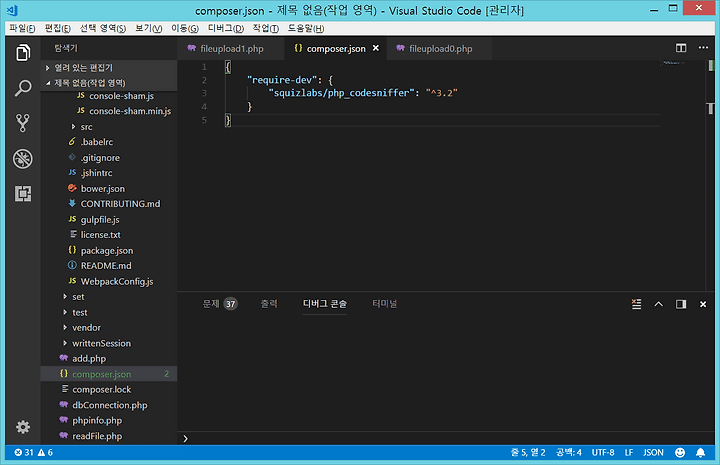Open CONTRIBUTING.md file
This screenshot has height=465, width=720.
[109, 204]
